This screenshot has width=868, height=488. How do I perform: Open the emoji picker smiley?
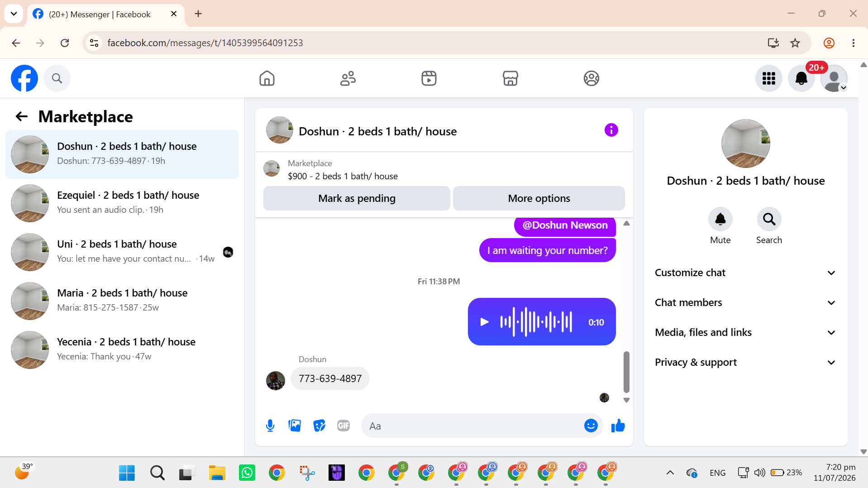[591, 426]
